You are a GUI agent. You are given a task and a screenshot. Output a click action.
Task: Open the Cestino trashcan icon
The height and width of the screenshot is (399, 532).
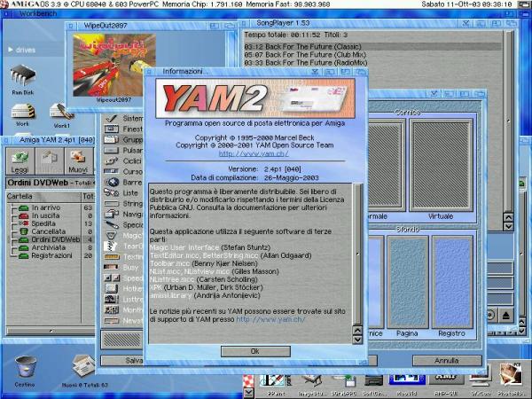pos(25,371)
